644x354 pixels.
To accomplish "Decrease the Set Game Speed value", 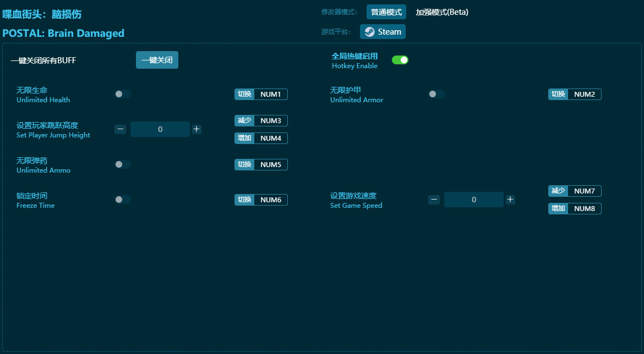I will click(434, 200).
